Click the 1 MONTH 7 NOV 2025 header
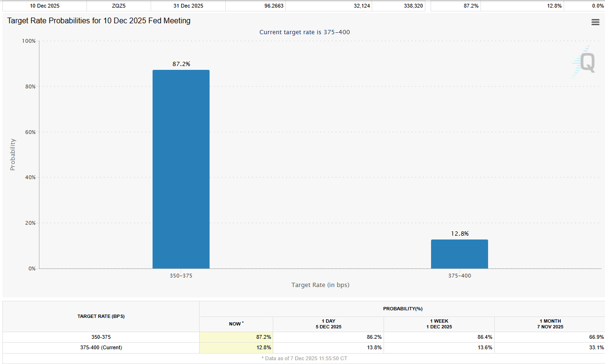 pos(550,324)
